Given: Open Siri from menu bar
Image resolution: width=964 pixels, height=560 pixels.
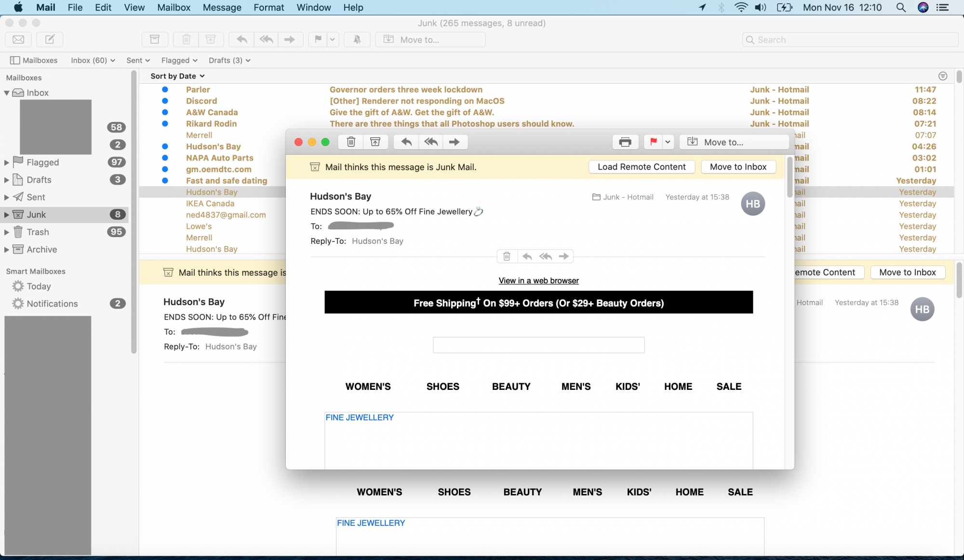Looking at the screenshot, I should click(x=923, y=7).
